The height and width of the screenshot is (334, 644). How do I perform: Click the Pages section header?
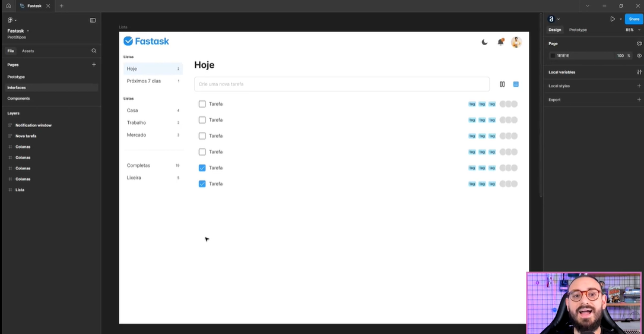[x=12, y=65]
